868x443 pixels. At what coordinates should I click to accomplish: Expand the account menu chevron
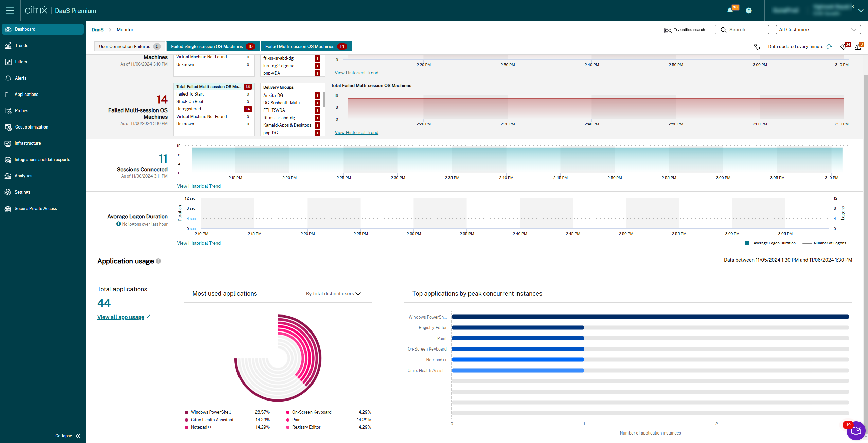(861, 11)
